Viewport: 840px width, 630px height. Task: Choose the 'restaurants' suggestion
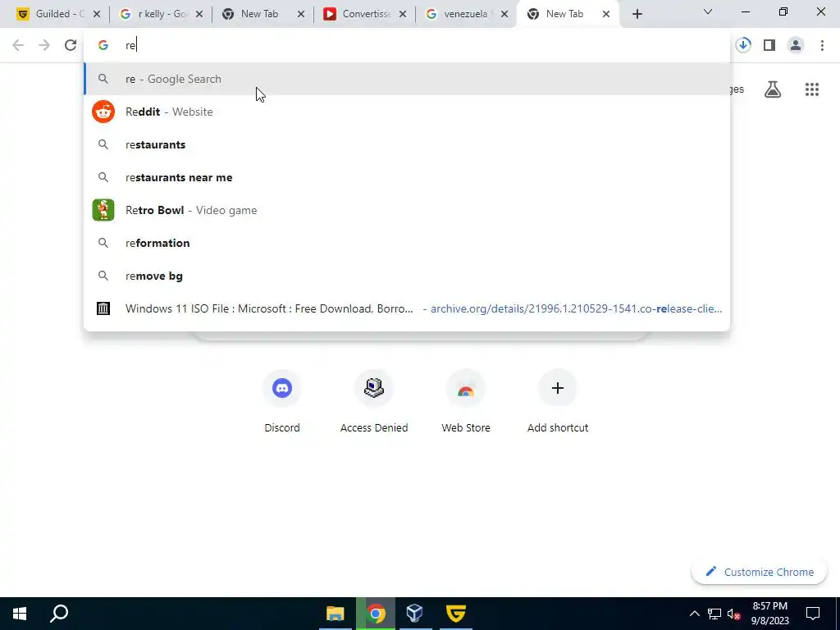pos(407,144)
